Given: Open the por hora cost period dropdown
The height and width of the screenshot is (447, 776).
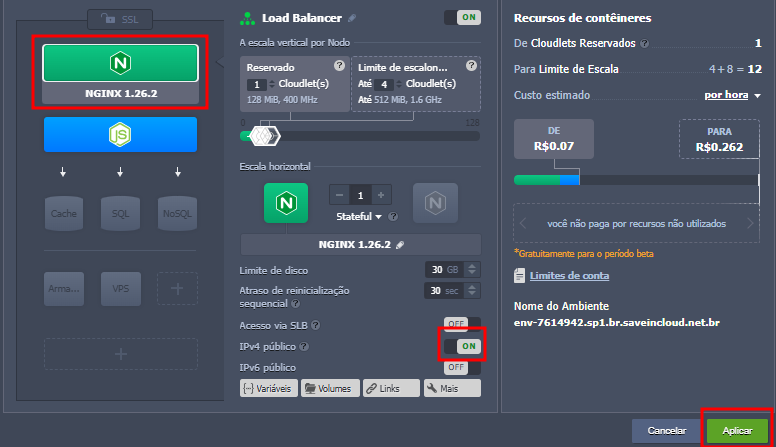Looking at the screenshot, I should 732,95.
